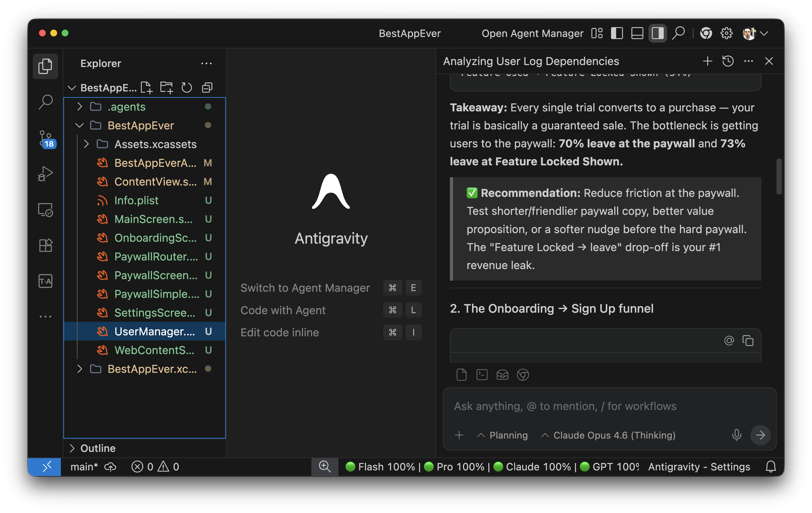Open the browser icon in the chat toolbar
812x513 pixels.
pyautogui.click(x=523, y=375)
